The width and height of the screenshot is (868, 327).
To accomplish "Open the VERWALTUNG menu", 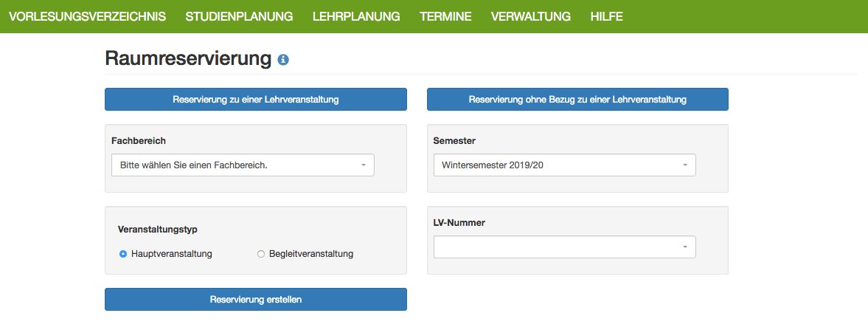I will point(531,17).
